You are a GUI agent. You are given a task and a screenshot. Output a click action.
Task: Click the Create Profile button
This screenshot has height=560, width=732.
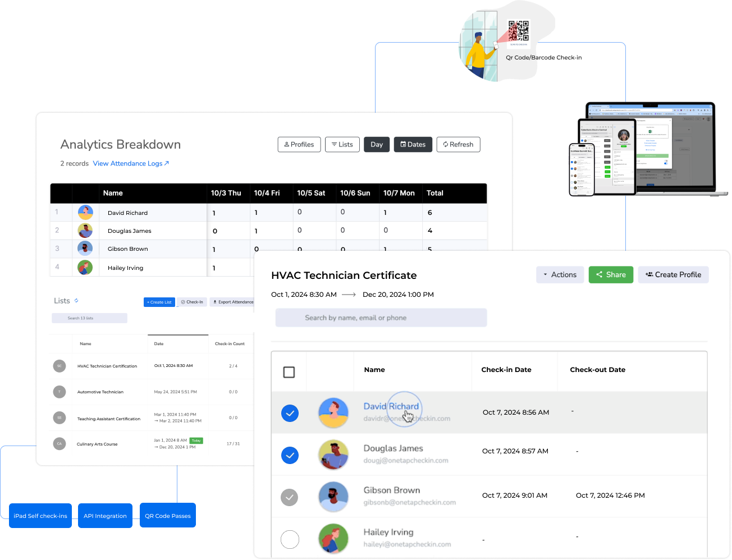pyautogui.click(x=673, y=275)
